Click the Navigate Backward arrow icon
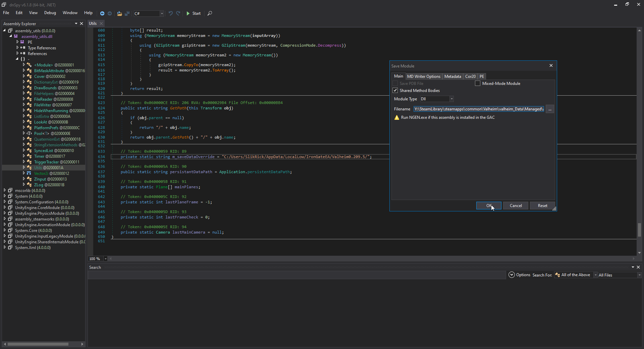Viewport: 644px width, 349px height. coord(102,13)
